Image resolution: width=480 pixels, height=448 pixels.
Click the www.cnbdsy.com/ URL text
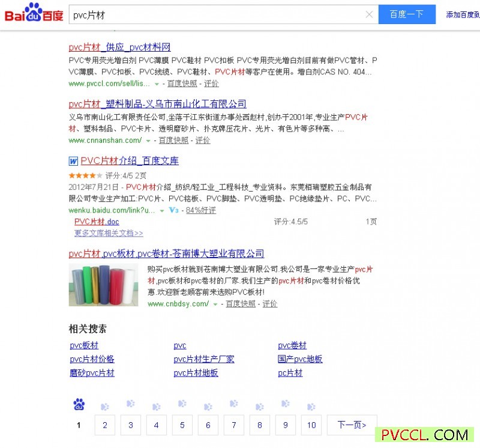tap(178, 304)
